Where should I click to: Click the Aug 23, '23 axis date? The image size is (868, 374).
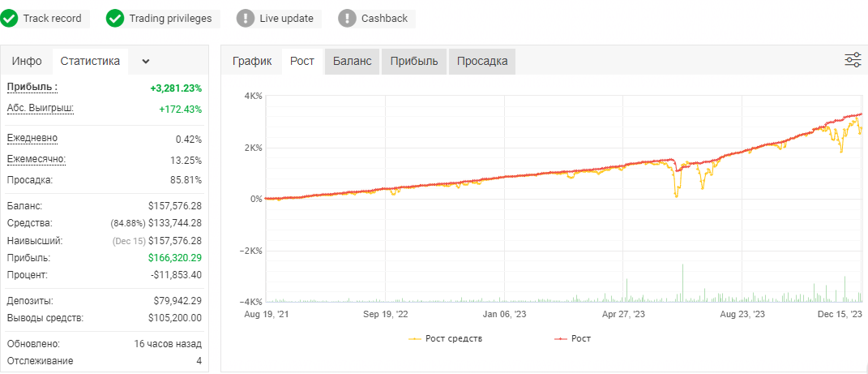[743, 314]
